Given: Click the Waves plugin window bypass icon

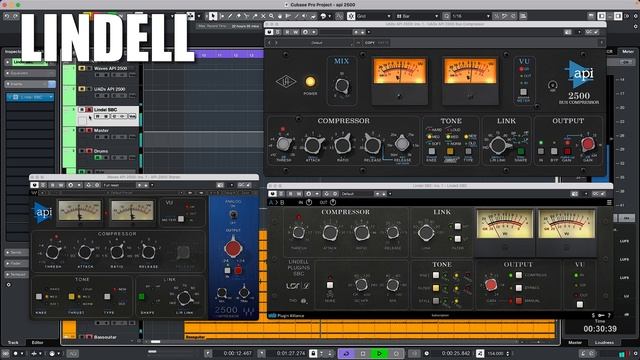Looking at the screenshot, I should pos(34,185).
